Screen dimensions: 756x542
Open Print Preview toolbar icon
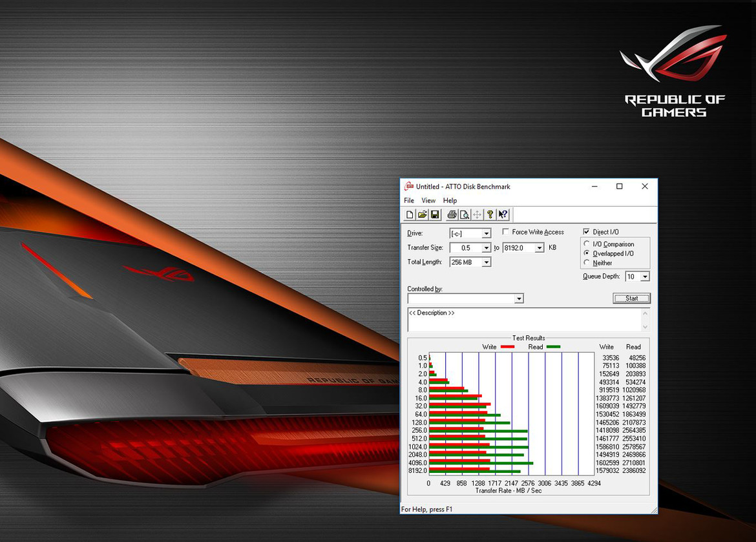pyautogui.click(x=465, y=214)
